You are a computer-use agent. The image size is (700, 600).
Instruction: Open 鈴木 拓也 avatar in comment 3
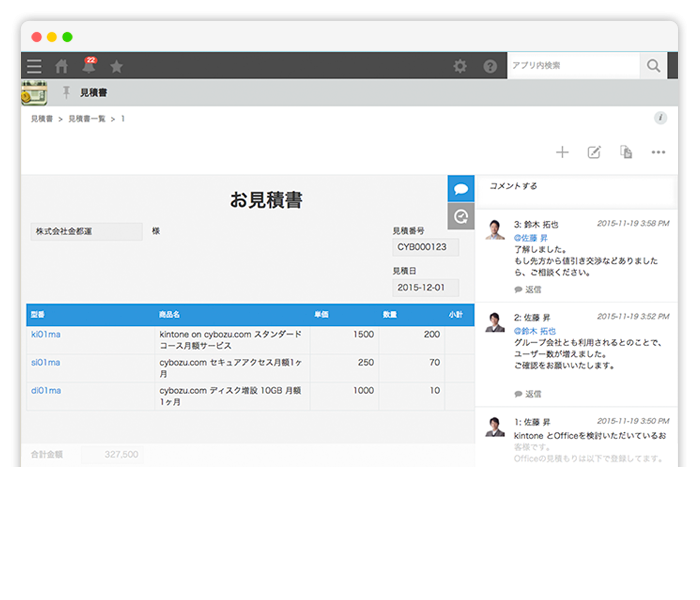495,229
